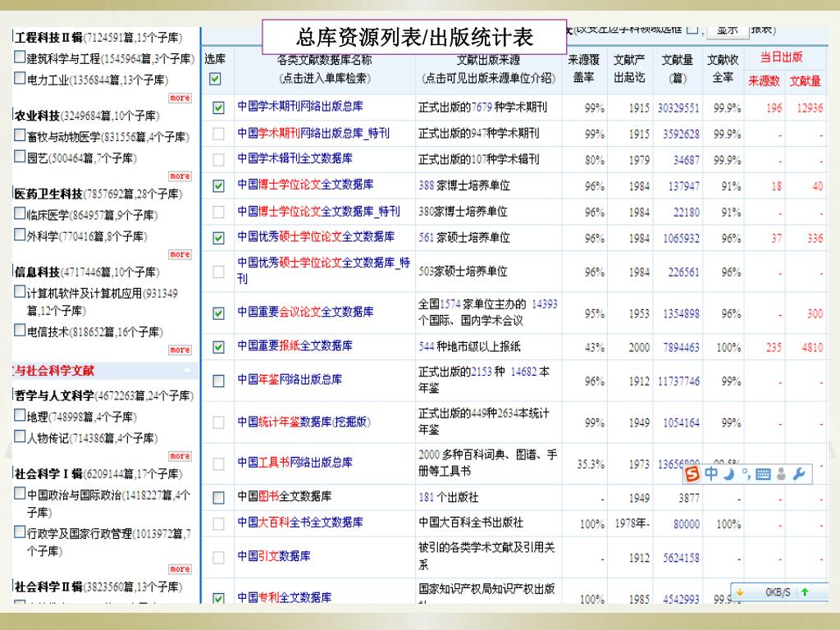The width and height of the screenshot is (840, 630).
Task: Show more under 信息科技 via more button
Action: (x=180, y=349)
